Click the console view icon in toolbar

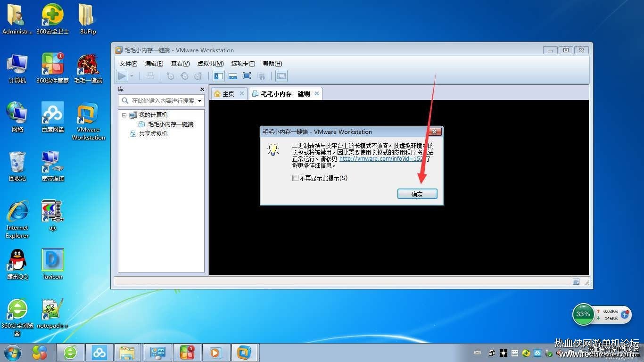coord(281,76)
